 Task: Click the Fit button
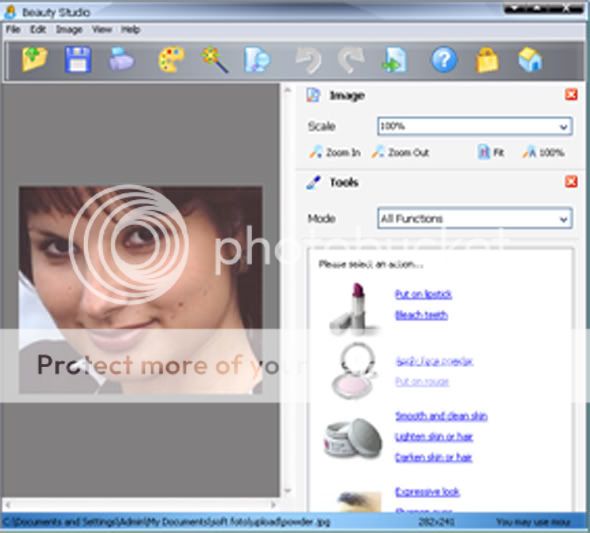(491, 152)
